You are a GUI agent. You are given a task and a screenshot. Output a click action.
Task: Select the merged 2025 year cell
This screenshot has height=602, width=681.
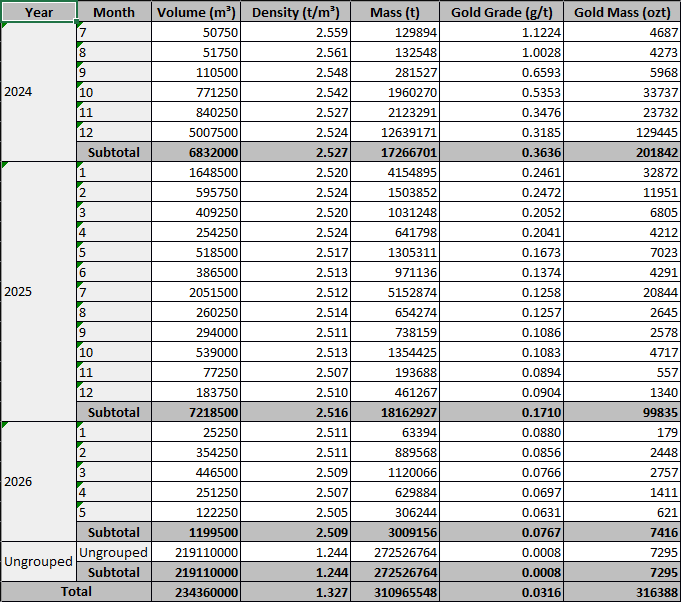[x=39, y=291]
